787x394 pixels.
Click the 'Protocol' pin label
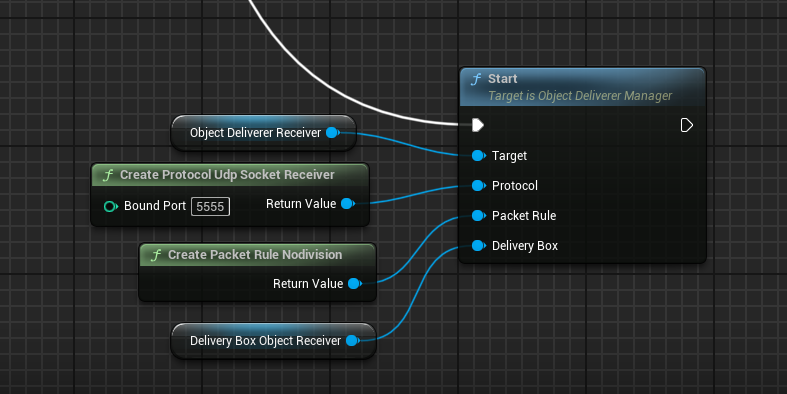coord(514,186)
